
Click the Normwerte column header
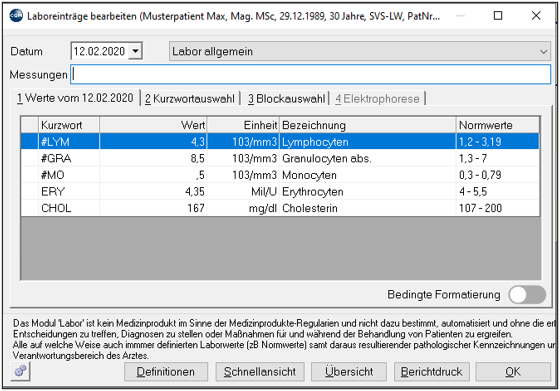(x=498, y=125)
